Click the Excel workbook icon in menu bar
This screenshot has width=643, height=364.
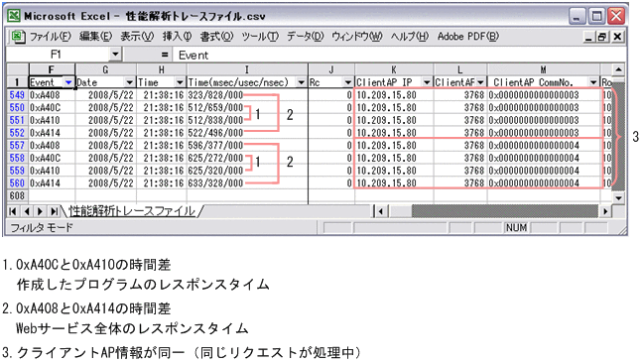click(18, 37)
